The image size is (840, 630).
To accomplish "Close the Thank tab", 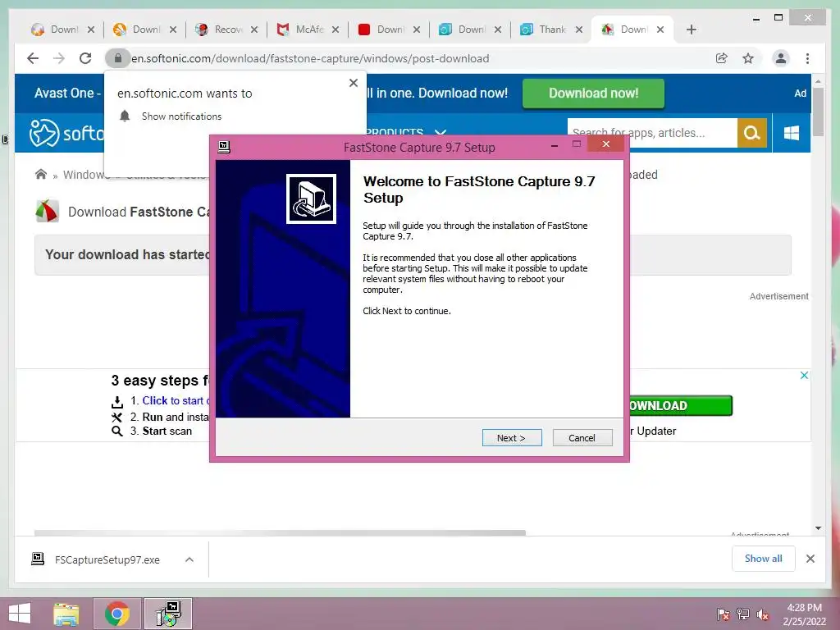I will click(x=579, y=30).
